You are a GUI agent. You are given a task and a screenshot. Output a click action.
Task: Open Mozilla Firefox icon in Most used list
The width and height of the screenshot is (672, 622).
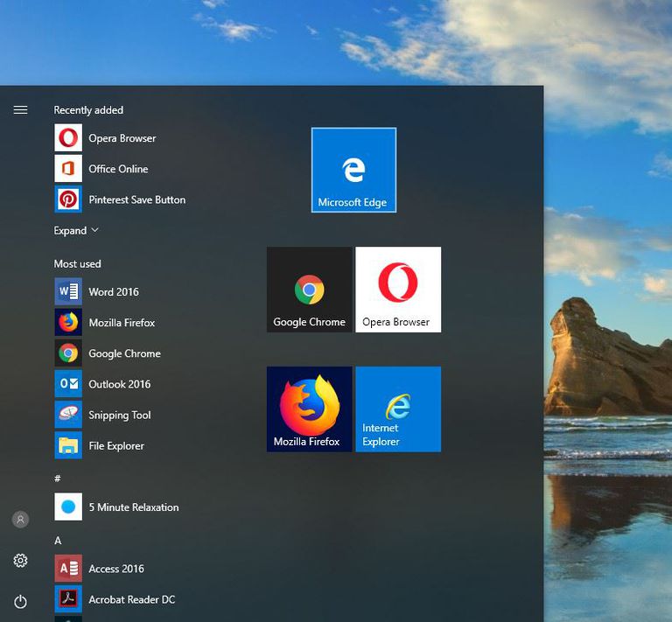pyautogui.click(x=68, y=323)
